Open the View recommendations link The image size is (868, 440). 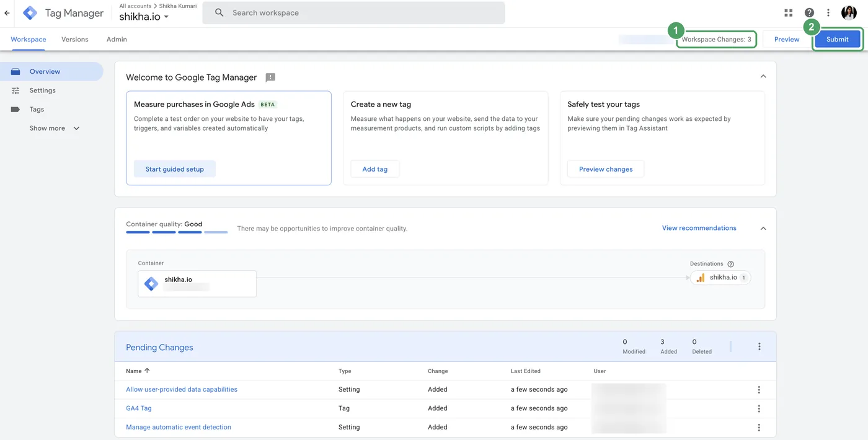pos(699,228)
